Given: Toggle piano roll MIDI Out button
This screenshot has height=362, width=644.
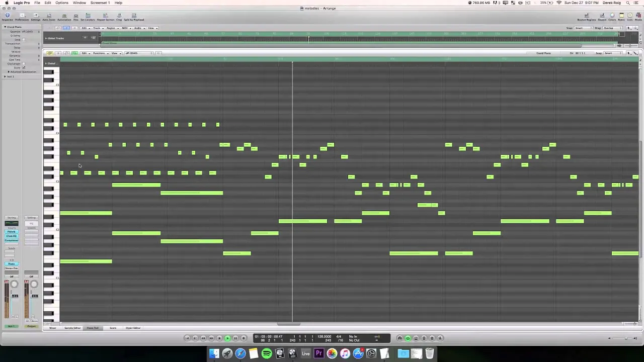Looking at the screenshot, I should [x=74, y=53].
